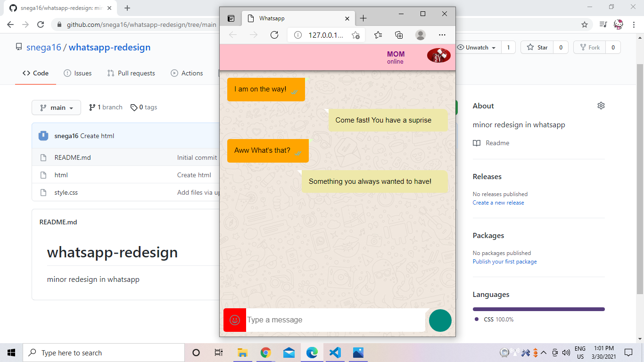Open Chrome's three-dot menu
The width and height of the screenshot is (644, 362).
(x=633, y=24)
